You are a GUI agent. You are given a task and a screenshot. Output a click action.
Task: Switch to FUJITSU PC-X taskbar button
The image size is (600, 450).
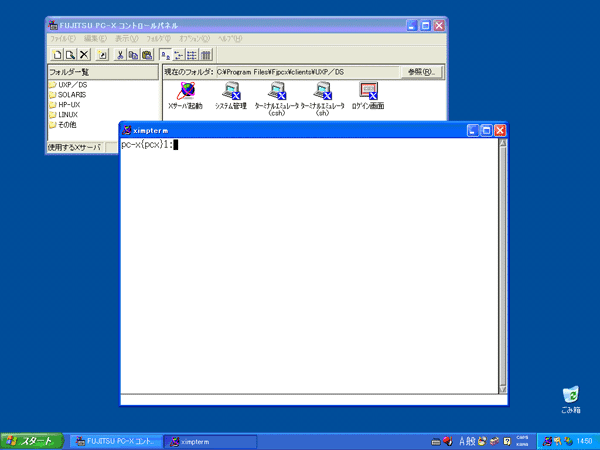click(116, 442)
